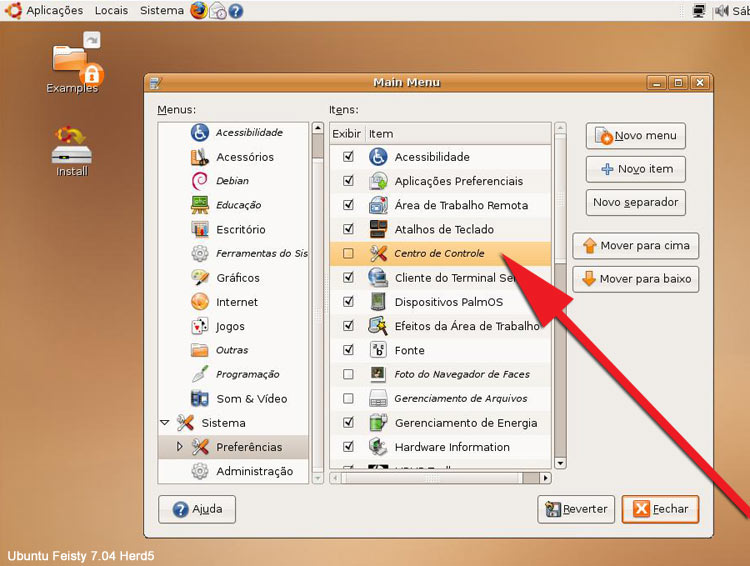Click Mover para baixo button
The image size is (750, 566).
click(635, 279)
